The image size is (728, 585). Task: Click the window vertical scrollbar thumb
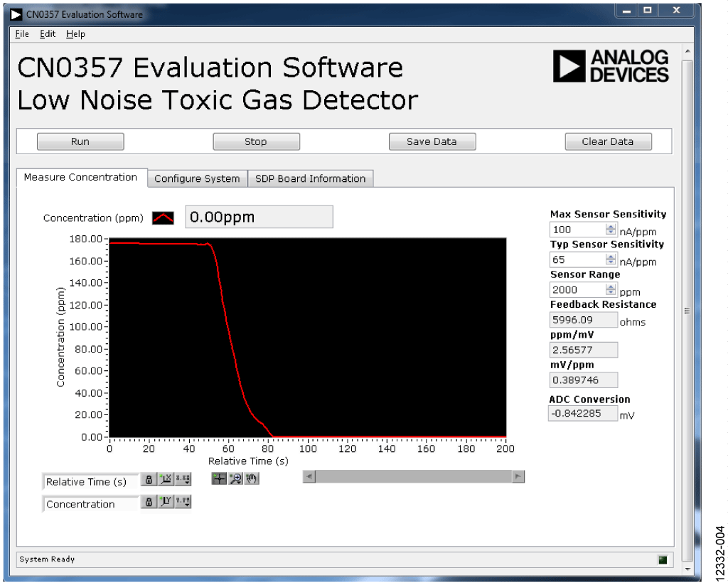pos(687,310)
